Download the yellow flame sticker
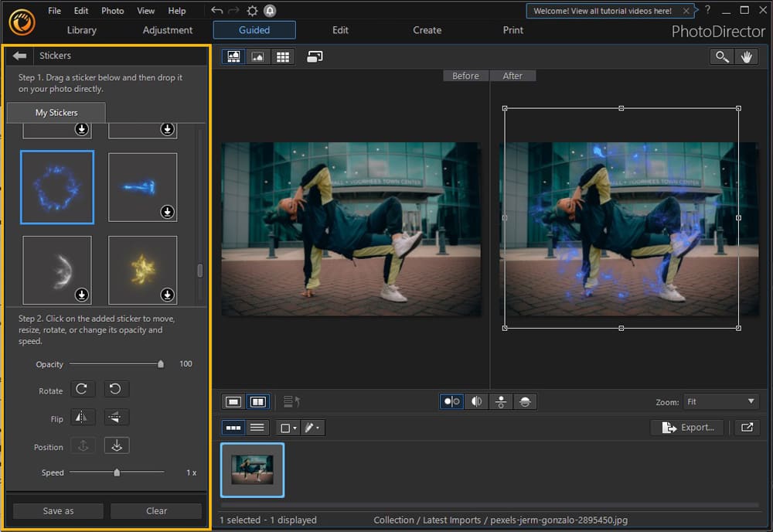Screen dimensions: 773x532 (x=167, y=295)
